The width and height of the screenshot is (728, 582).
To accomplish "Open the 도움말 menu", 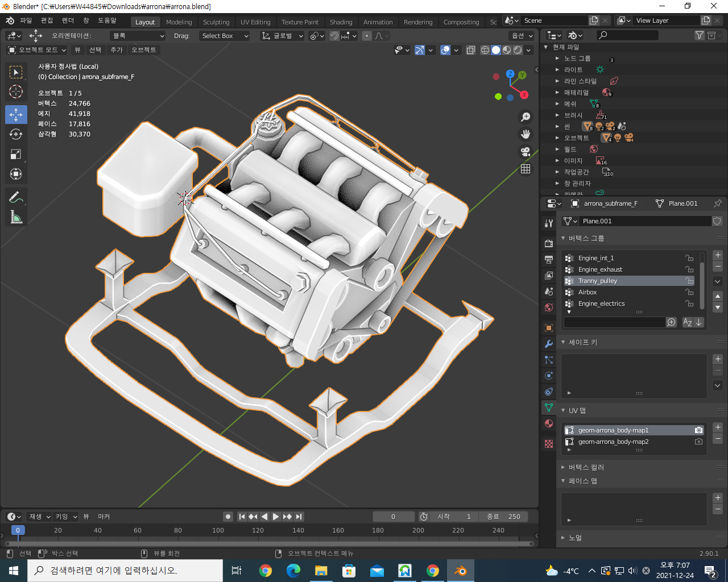I will (x=107, y=20).
